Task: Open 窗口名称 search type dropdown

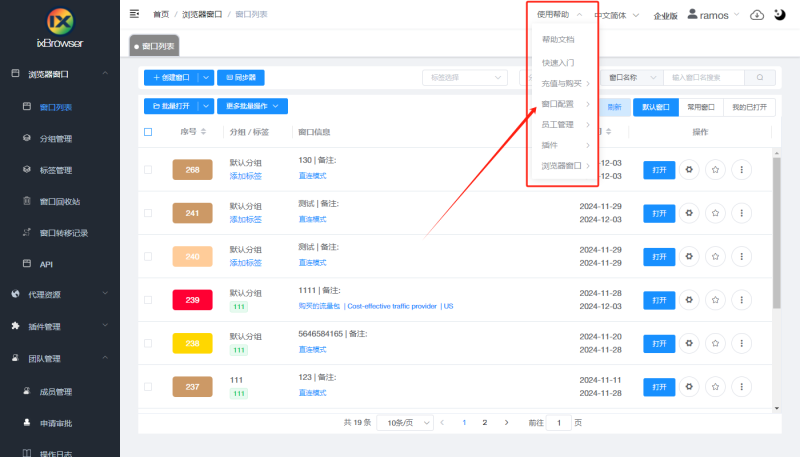Action: [x=632, y=78]
